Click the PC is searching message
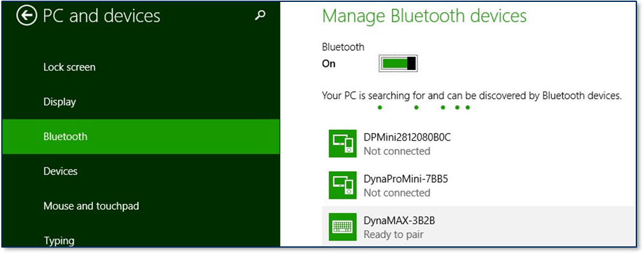Image resolution: width=644 pixels, height=254 pixels. (472, 95)
